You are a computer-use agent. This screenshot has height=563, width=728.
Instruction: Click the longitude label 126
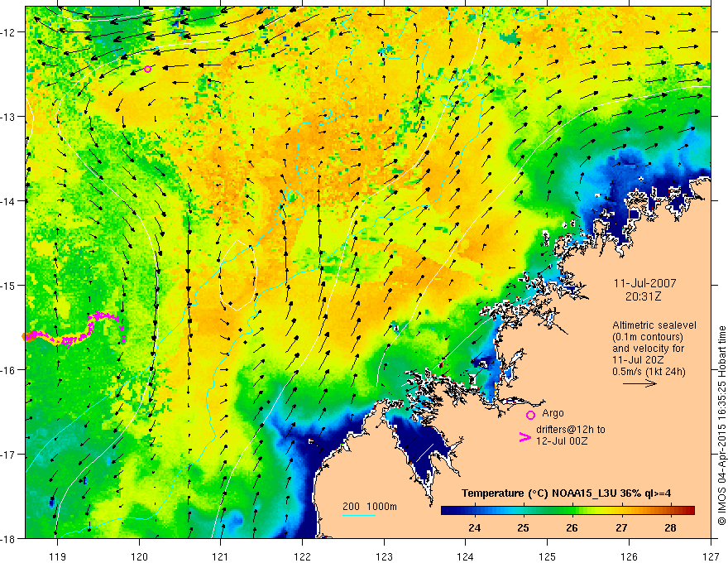click(629, 556)
